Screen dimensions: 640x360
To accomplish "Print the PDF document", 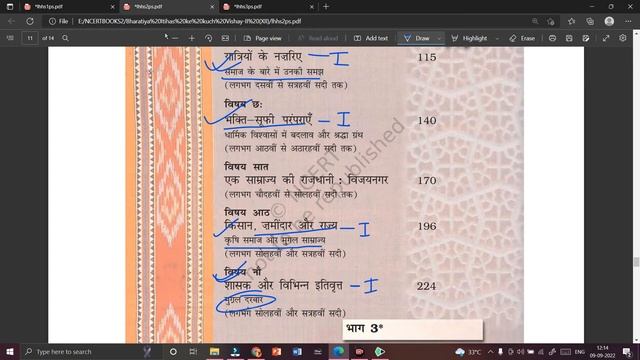I will (552, 38).
